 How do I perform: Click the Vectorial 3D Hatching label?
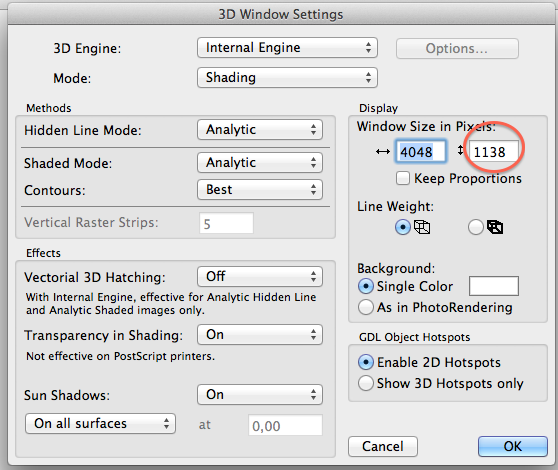[95, 277]
